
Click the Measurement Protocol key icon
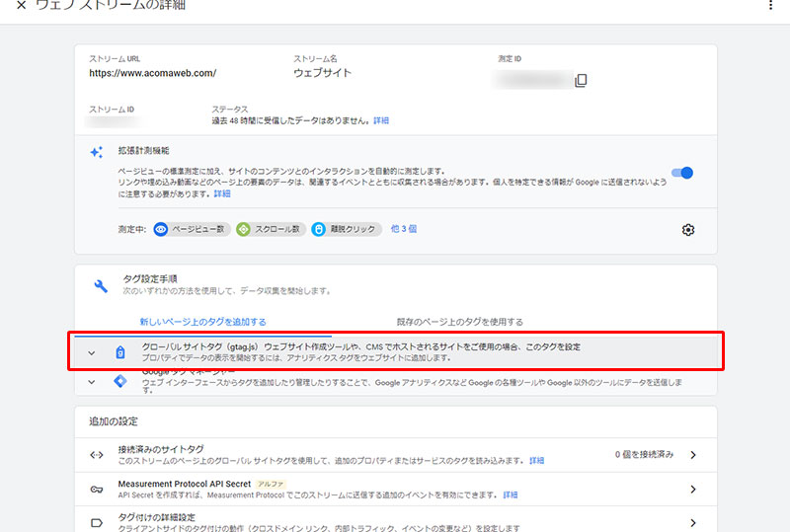click(96, 490)
